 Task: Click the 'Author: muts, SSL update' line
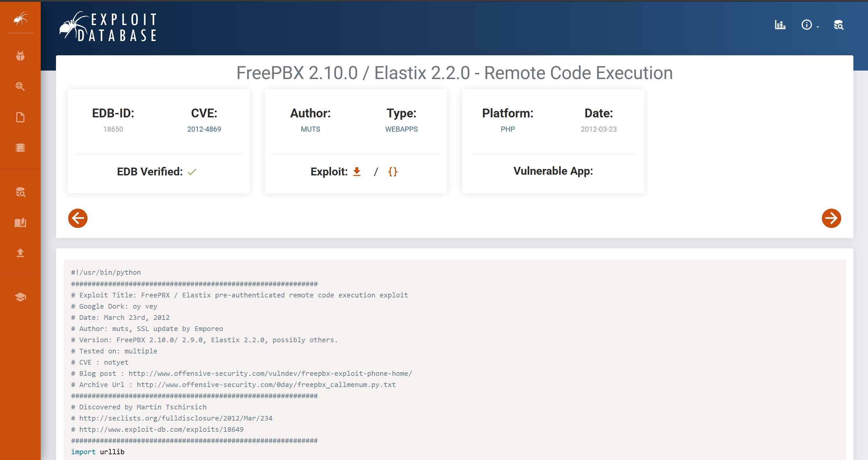pyautogui.click(x=147, y=329)
